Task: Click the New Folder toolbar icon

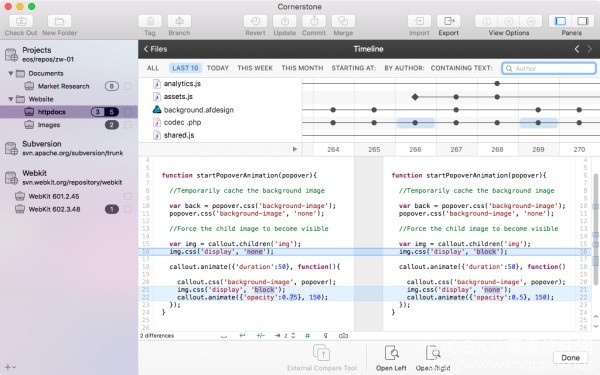Action: [x=60, y=21]
